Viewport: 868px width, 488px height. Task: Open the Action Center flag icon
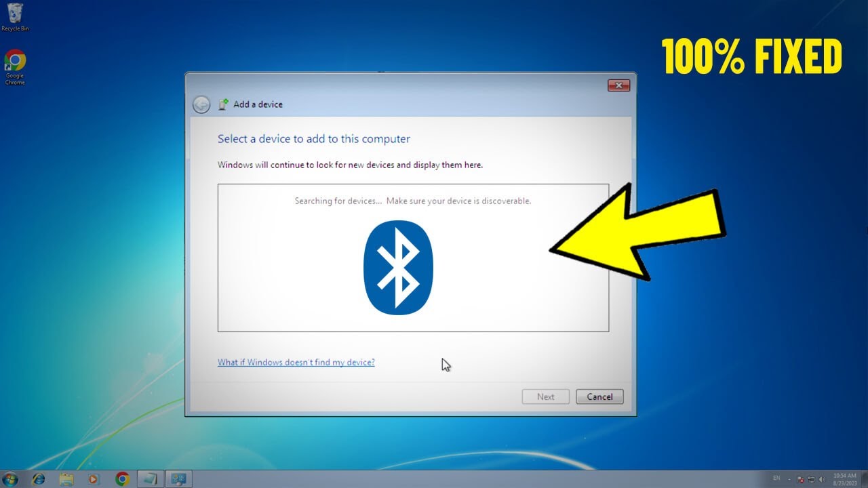801,479
